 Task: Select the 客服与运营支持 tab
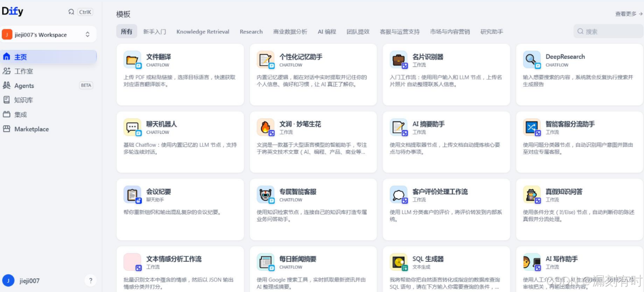(400, 32)
